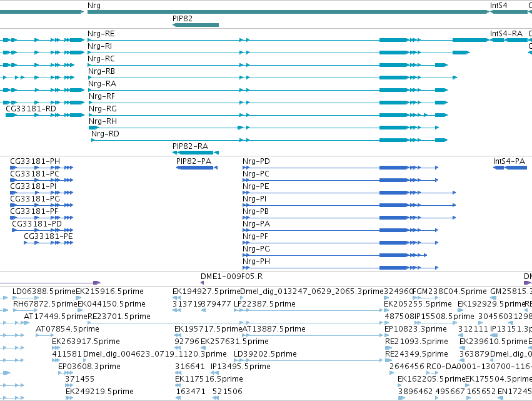Select transcript Nrg-RD label
Screen dimensions: 532x401
105,134
